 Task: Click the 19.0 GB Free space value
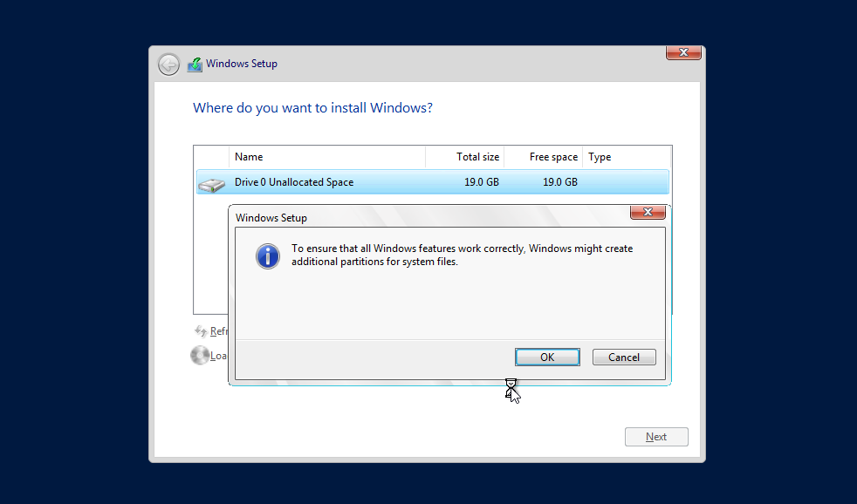tap(560, 182)
